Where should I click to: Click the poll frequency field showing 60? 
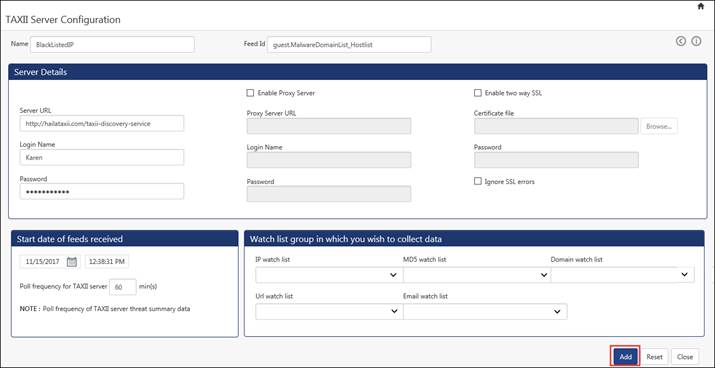click(123, 287)
